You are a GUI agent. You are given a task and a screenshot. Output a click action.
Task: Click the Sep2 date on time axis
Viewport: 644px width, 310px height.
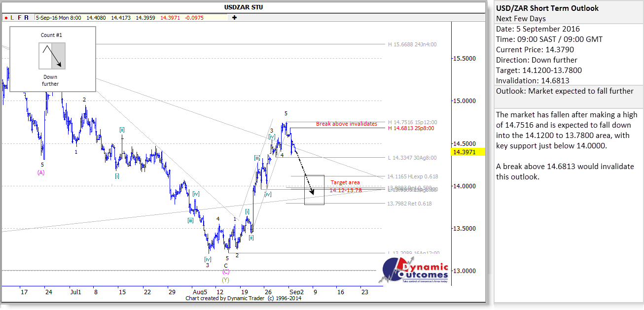point(296,292)
